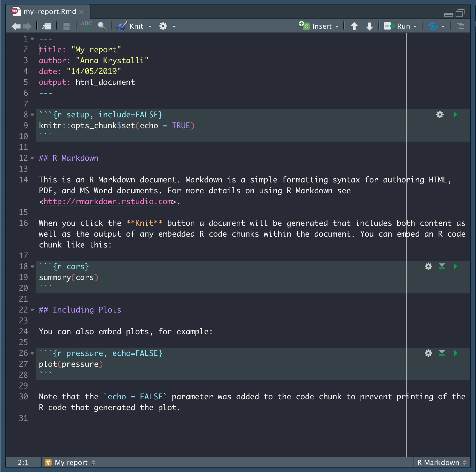
Task: Click the ## R Markdown heading
Action: pos(69,158)
